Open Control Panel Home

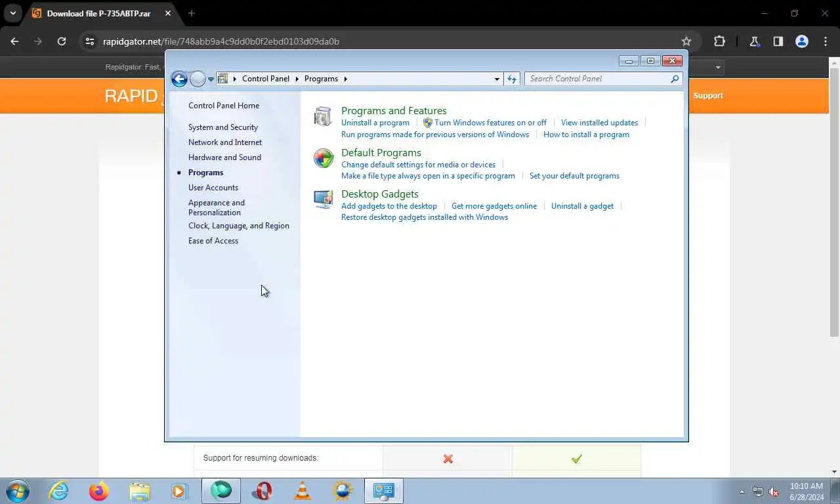224,106
